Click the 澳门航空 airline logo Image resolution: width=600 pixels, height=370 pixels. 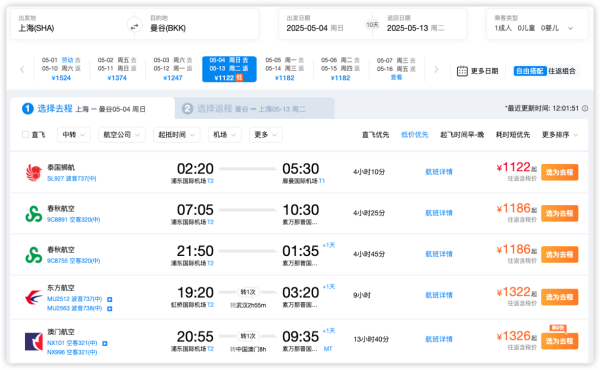34,341
